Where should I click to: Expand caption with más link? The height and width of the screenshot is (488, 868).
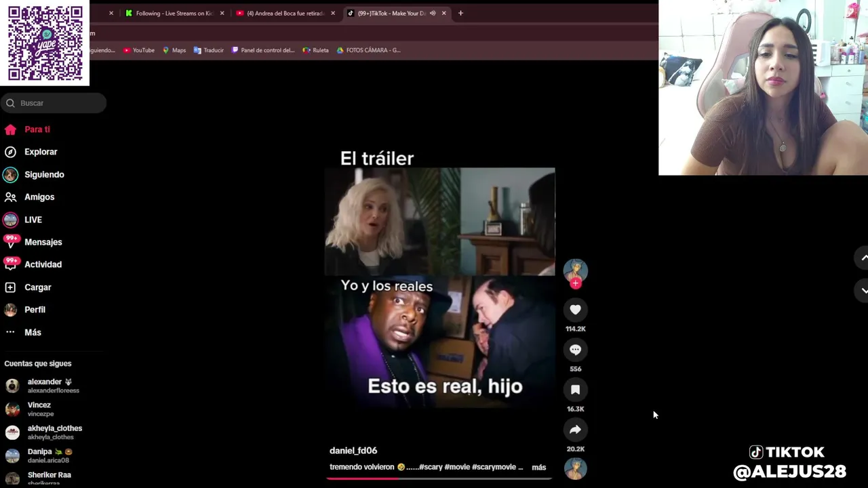tap(538, 467)
